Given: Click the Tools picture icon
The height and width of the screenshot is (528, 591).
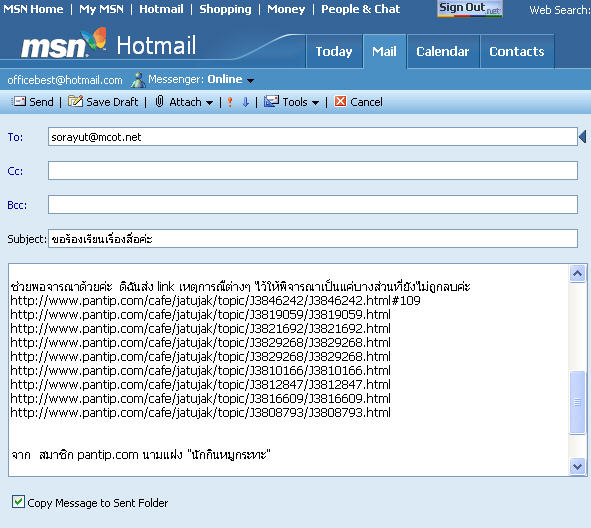Looking at the screenshot, I should (x=271, y=101).
